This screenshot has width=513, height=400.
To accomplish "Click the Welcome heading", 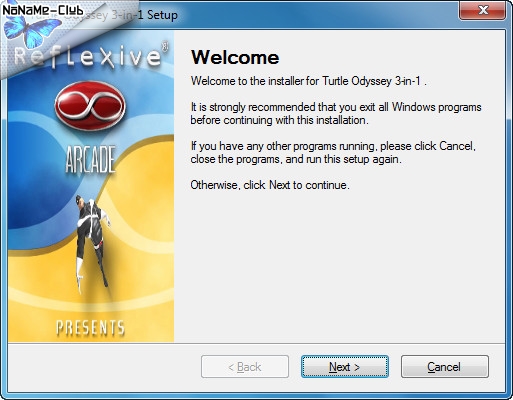I will pos(235,57).
